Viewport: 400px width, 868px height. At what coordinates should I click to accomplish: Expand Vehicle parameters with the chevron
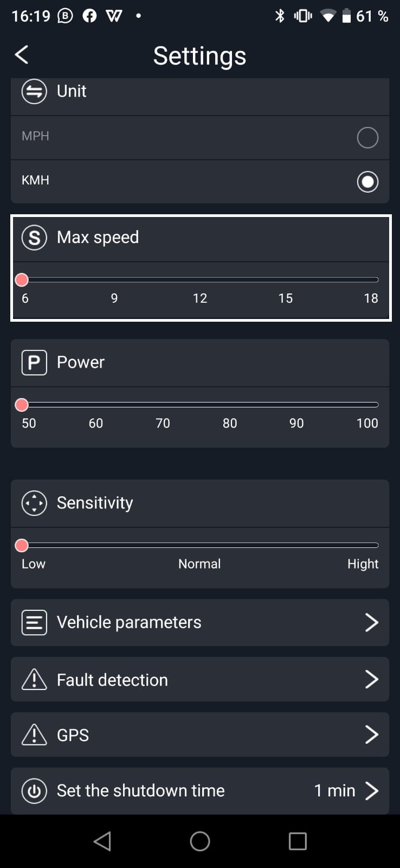(x=371, y=622)
